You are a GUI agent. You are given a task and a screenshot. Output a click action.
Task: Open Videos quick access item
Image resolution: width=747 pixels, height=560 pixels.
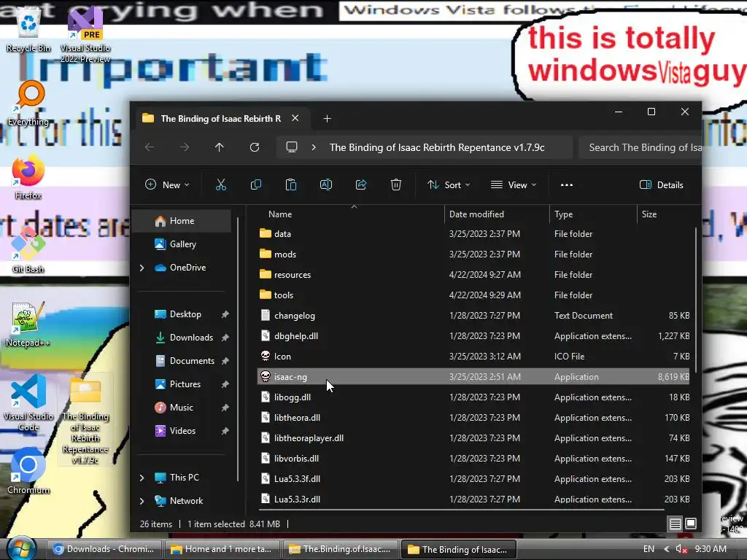pyautogui.click(x=183, y=431)
